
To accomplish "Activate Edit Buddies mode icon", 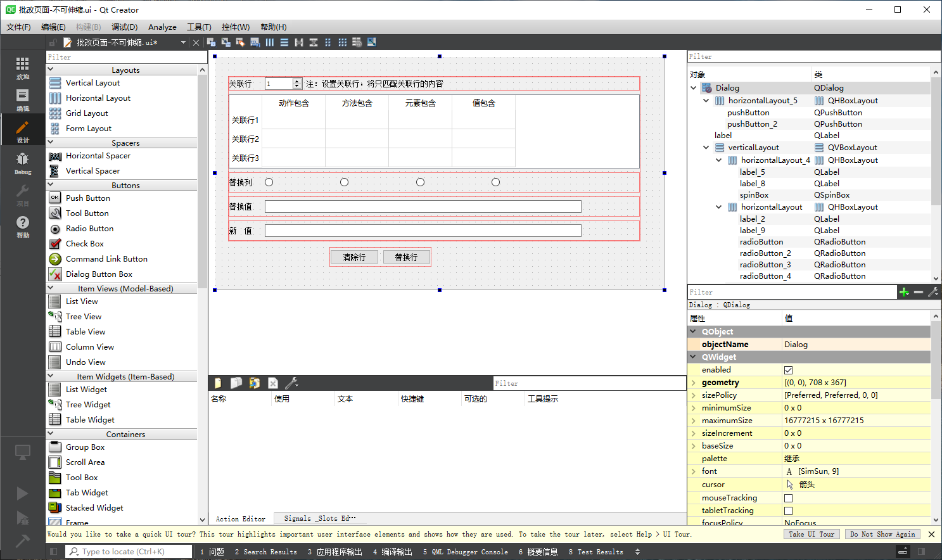I will (x=240, y=42).
